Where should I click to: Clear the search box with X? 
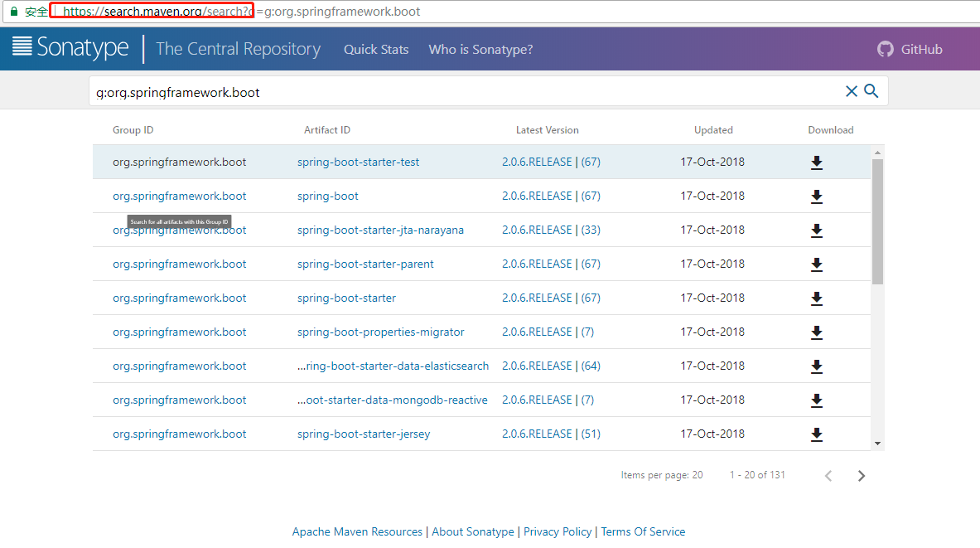[852, 91]
